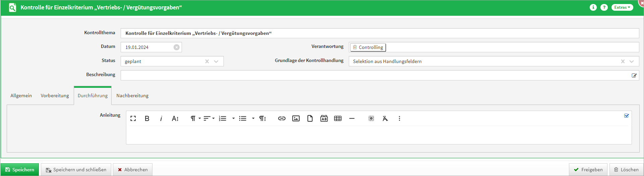Insert a file into the editor
The width and height of the screenshot is (644, 176).
coord(310,118)
